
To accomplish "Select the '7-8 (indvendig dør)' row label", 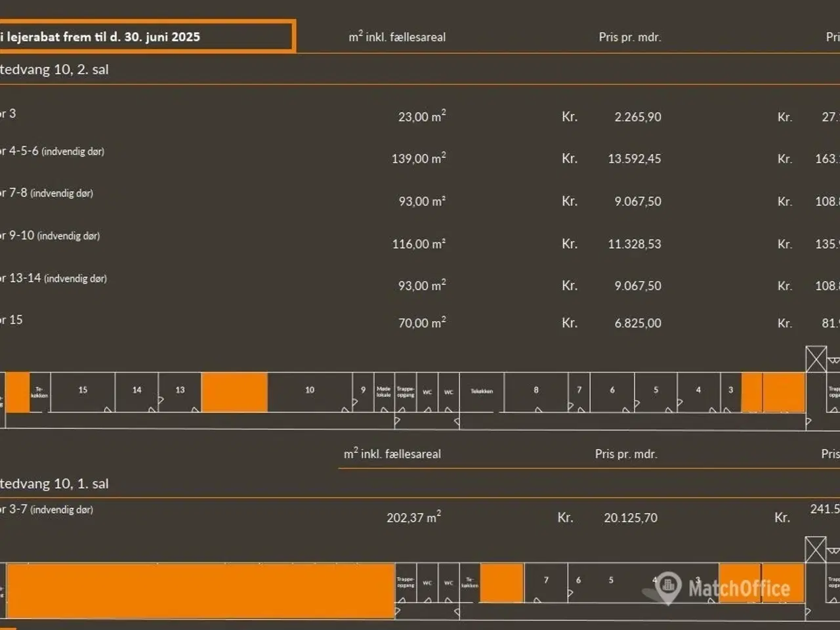I will coord(47,193).
